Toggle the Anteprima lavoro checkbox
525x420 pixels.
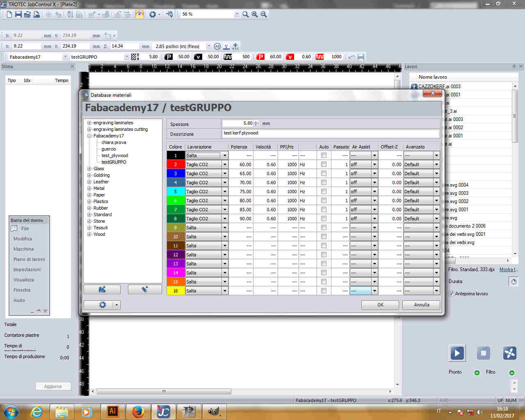[452, 294]
